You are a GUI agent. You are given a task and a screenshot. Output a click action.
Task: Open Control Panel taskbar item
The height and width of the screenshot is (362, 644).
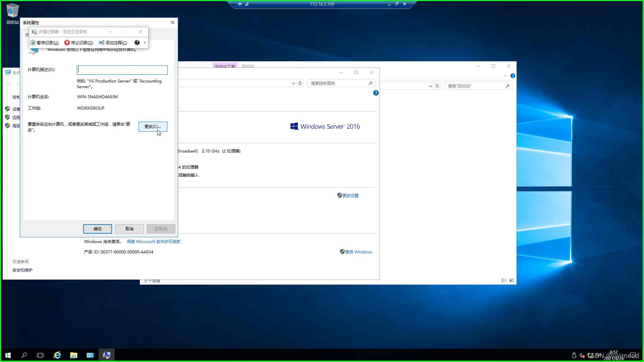point(90,355)
